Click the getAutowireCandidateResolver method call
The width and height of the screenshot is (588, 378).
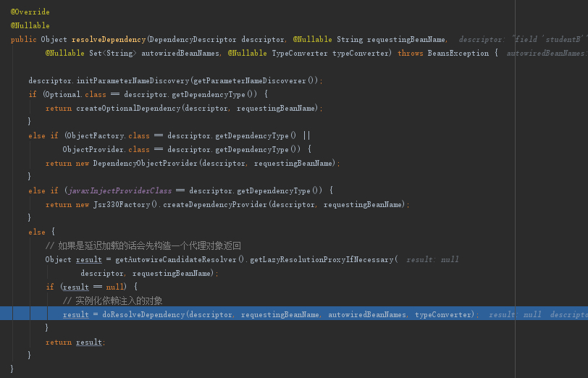[176, 259]
